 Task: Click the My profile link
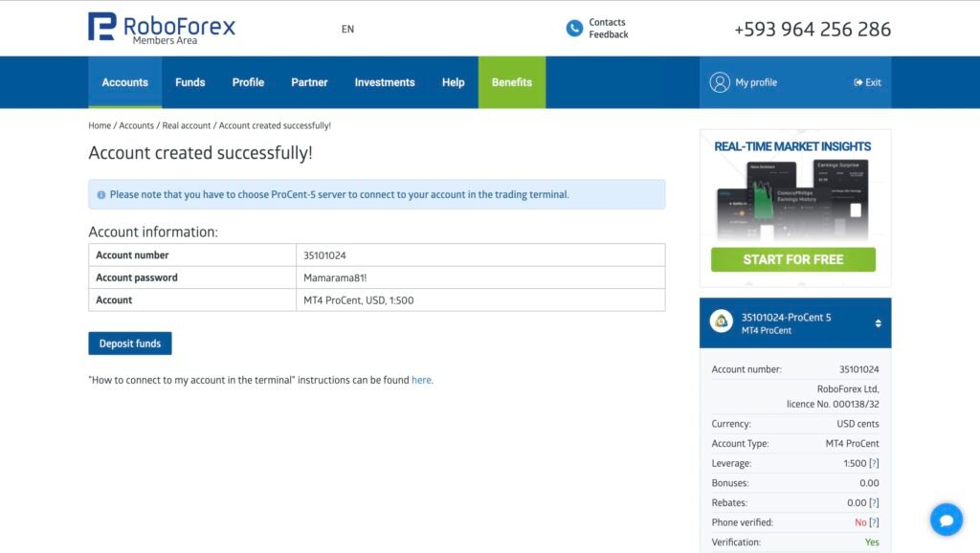coord(756,82)
